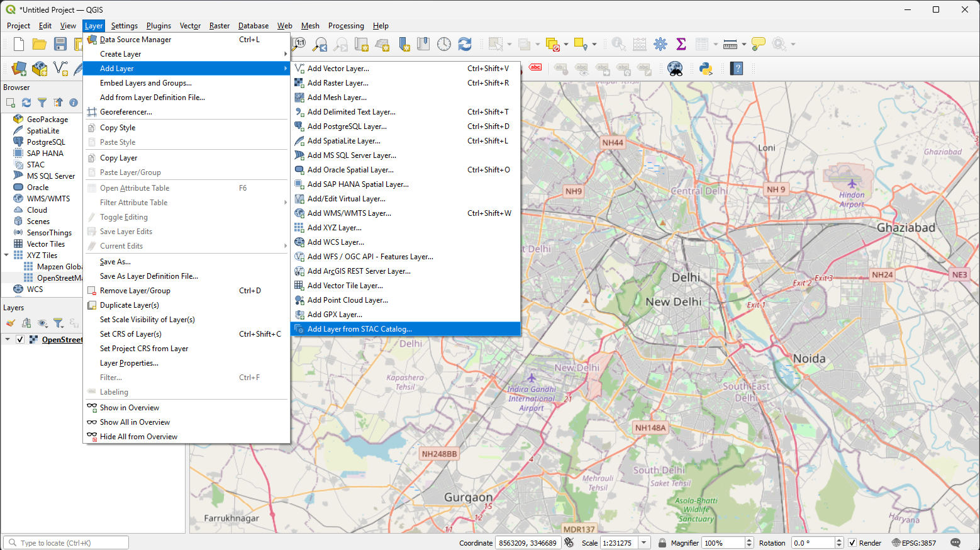Save the project with the floppy disk icon

pyautogui.click(x=60, y=44)
